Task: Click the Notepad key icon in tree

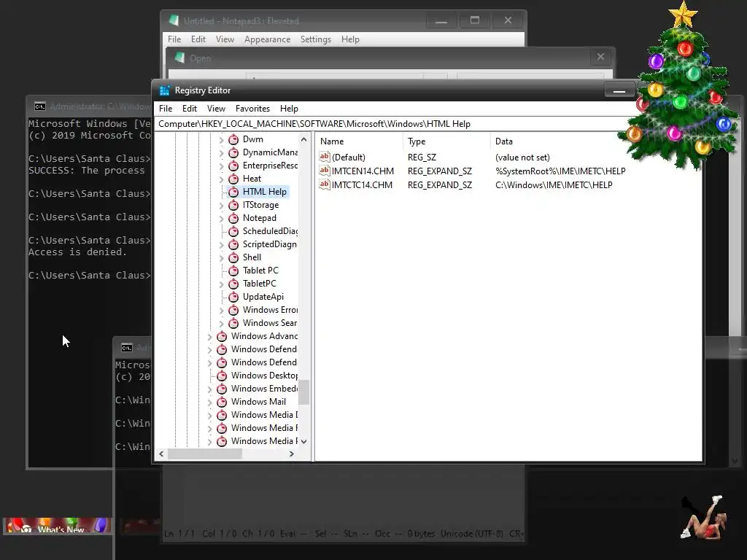Action: point(233,218)
